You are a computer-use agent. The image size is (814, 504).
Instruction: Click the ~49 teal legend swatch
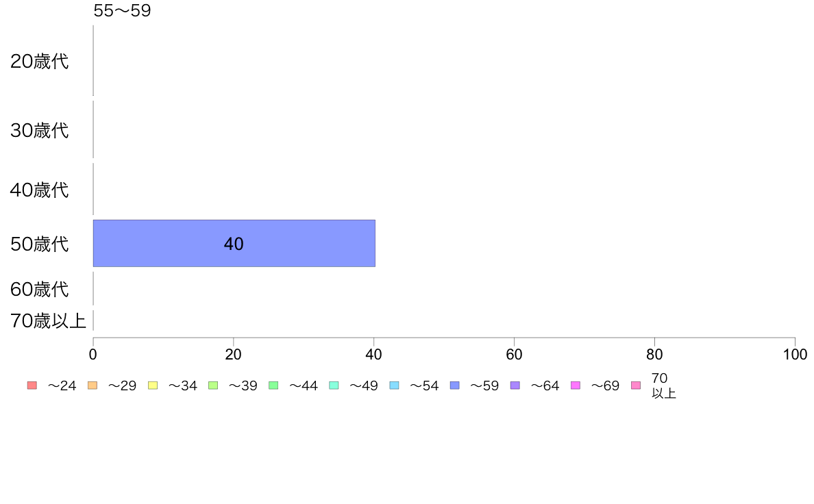pos(334,385)
